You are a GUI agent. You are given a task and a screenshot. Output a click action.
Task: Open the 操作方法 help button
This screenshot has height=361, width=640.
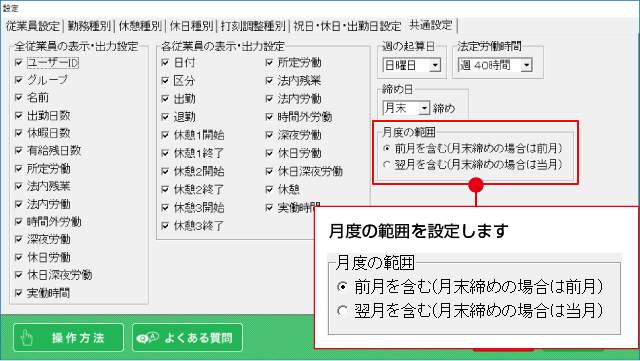tap(69, 338)
